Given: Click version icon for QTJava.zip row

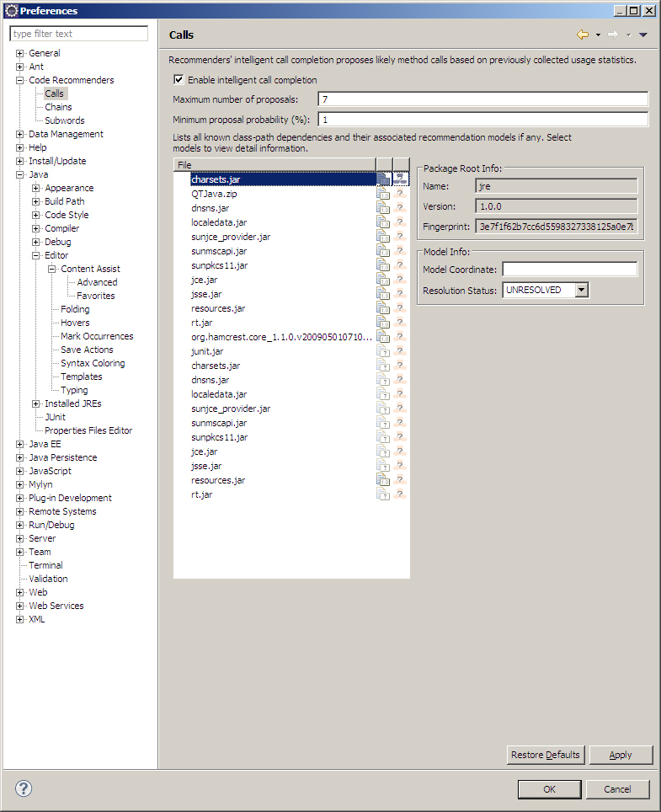Looking at the screenshot, I should coord(383,194).
